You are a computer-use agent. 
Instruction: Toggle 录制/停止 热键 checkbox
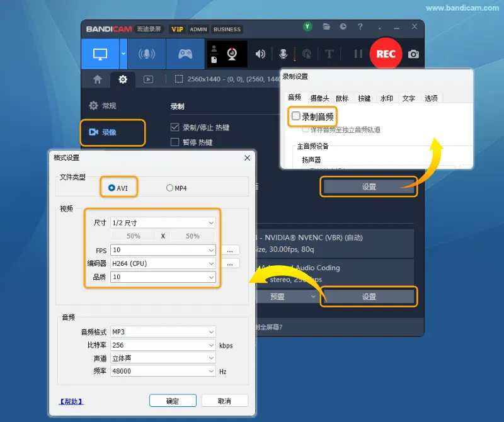175,127
